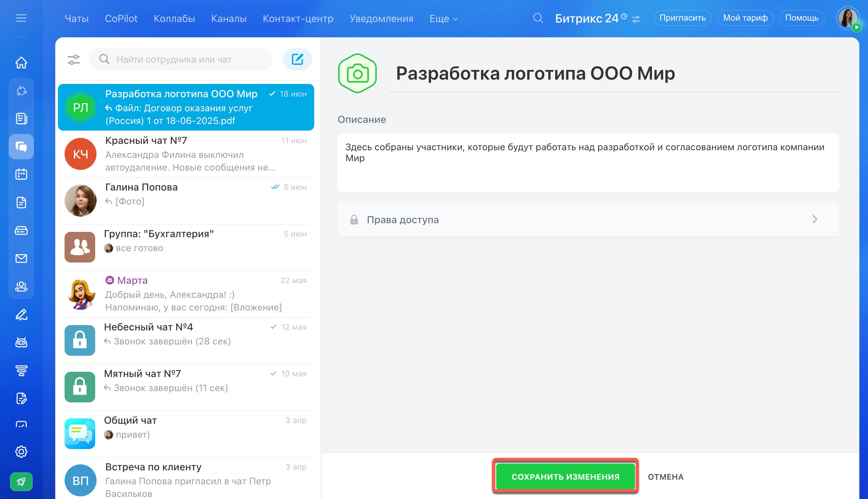This screenshot has width=868, height=499.
Task: Open the hamburger main menu
Action: pos(21,18)
